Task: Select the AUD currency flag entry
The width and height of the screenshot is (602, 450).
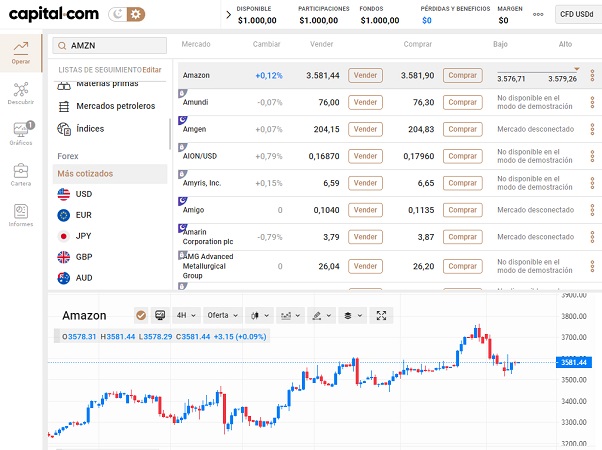Action: tap(75, 278)
